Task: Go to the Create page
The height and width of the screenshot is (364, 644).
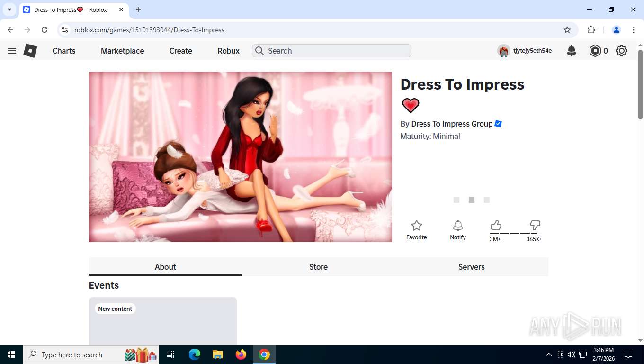Action: tap(181, 51)
